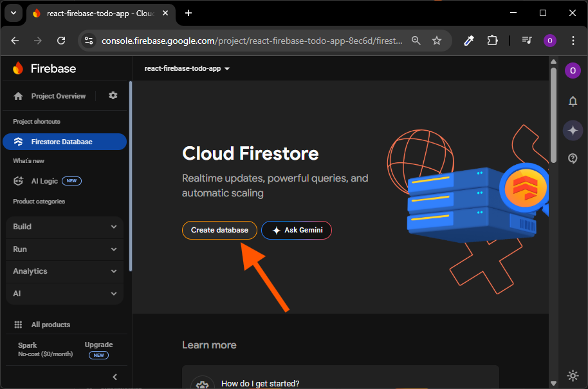Click the Upgrade plan link
The width and height of the screenshot is (588, 389).
[x=98, y=345]
